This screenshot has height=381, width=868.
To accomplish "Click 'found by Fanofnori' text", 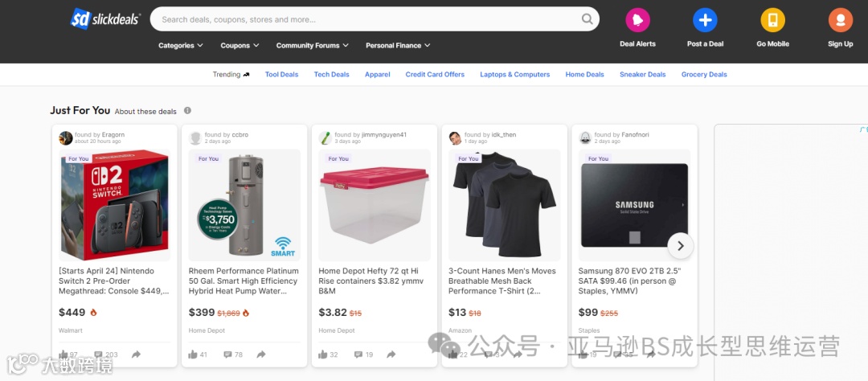I will (x=621, y=134).
